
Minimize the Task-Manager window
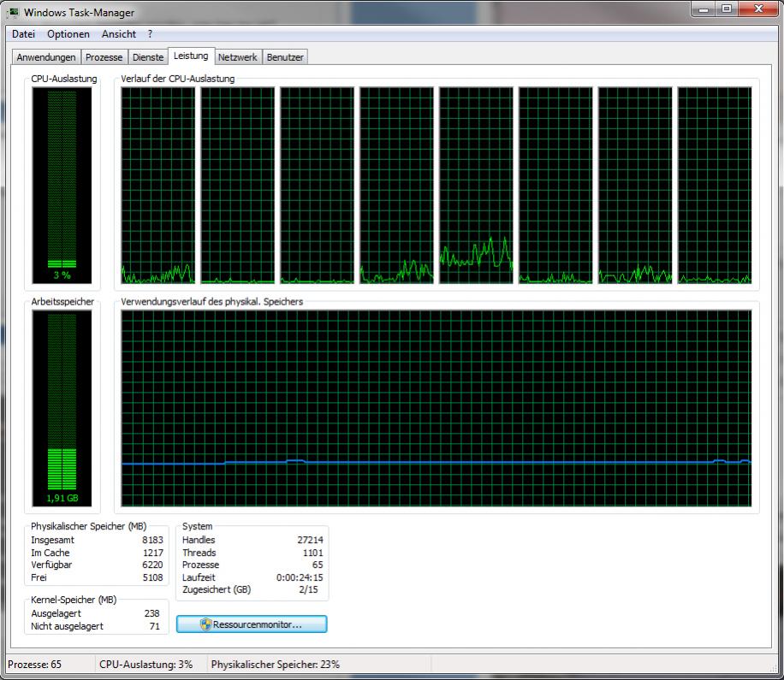coord(704,9)
